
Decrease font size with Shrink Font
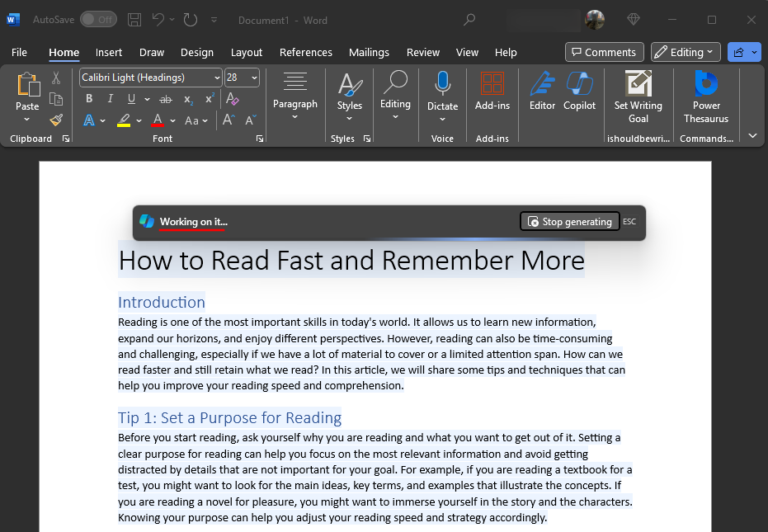[250, 120]
